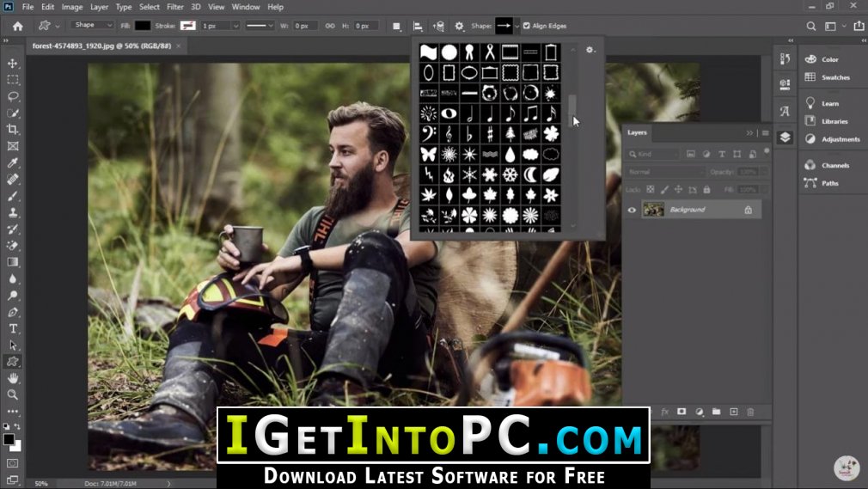The width and height of the screenshot is (868, 489).
Task: Open the Filter menu
Action: coord(175,7)
